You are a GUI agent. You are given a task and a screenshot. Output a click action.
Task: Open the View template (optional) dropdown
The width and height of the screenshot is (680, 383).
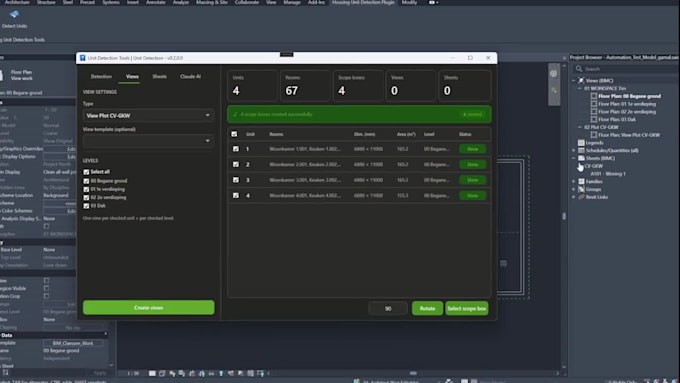tap(148, 141)
